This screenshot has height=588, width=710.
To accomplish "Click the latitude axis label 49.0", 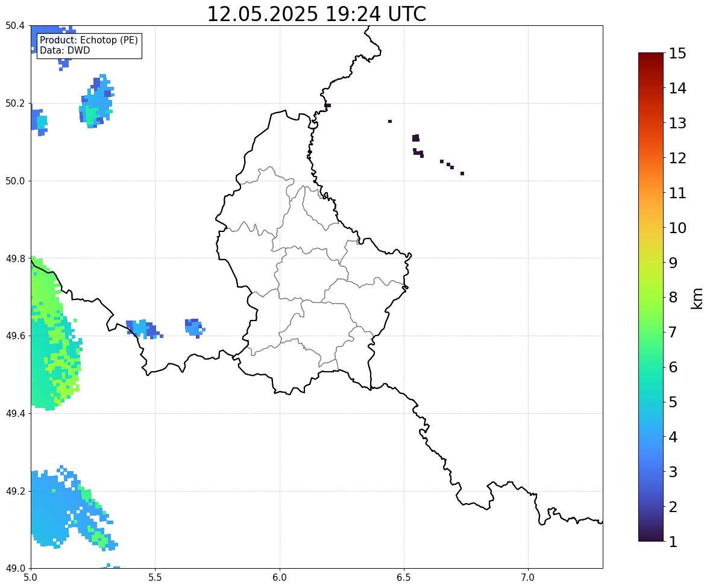I will (x=15, y=569).
